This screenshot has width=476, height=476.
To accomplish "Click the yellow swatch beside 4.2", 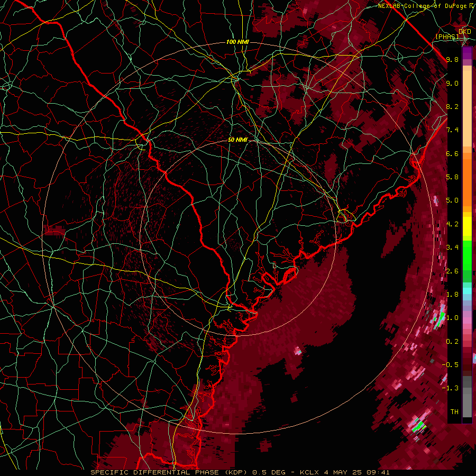I will click(x=467, y=226).
